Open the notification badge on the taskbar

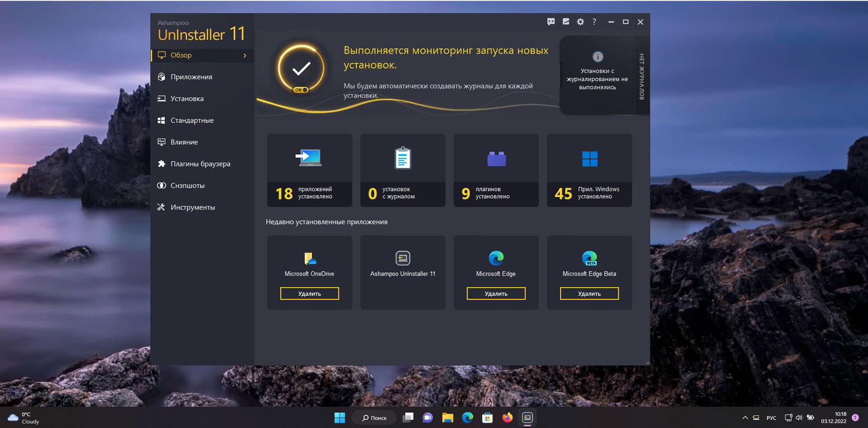pyautogui.click(x=855, y=418)
